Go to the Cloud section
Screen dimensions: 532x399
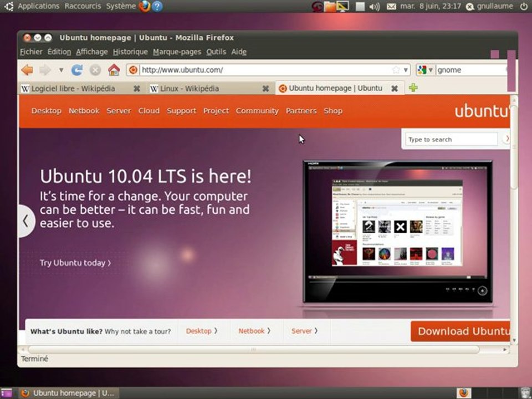(149, 111)
